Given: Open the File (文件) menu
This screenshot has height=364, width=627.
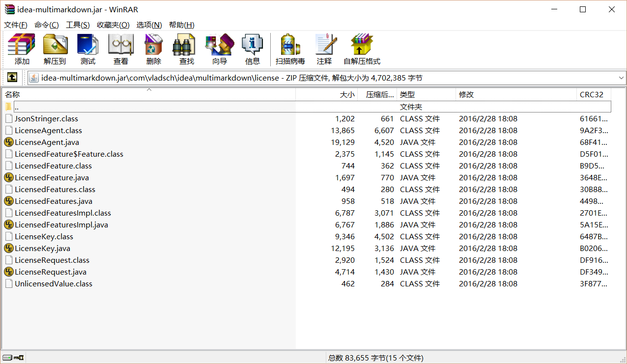Looking at the screenshot, I should point(16,25).
